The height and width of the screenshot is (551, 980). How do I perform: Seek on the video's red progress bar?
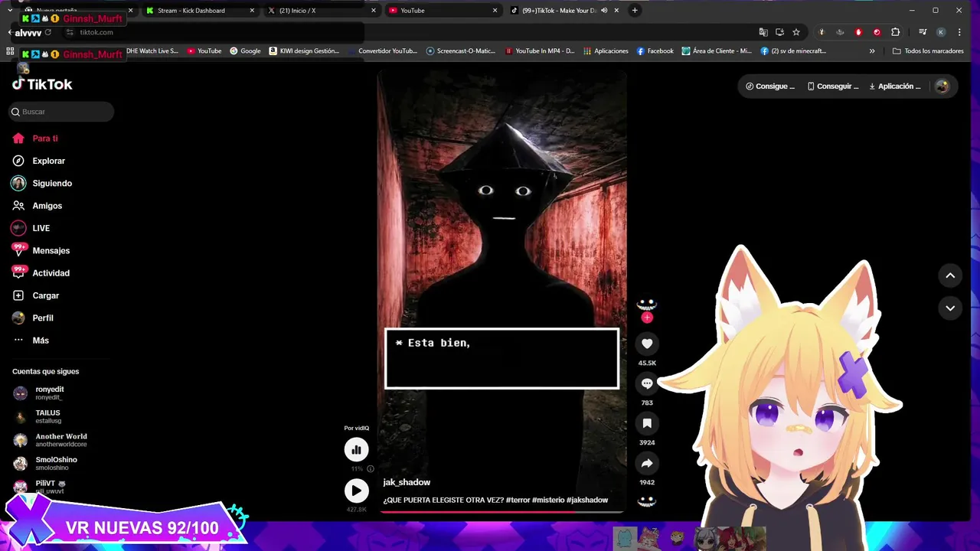pos(501,510)
